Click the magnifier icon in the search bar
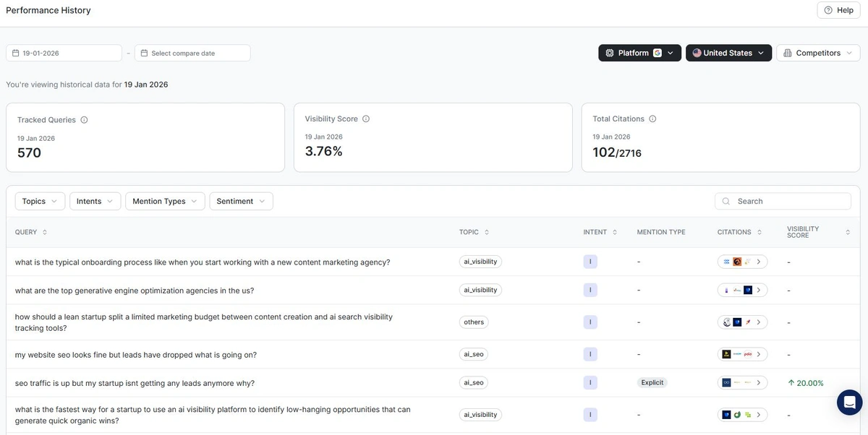Image resolution: width=868 pixels, height=435 pixels. tap(725, 200)
